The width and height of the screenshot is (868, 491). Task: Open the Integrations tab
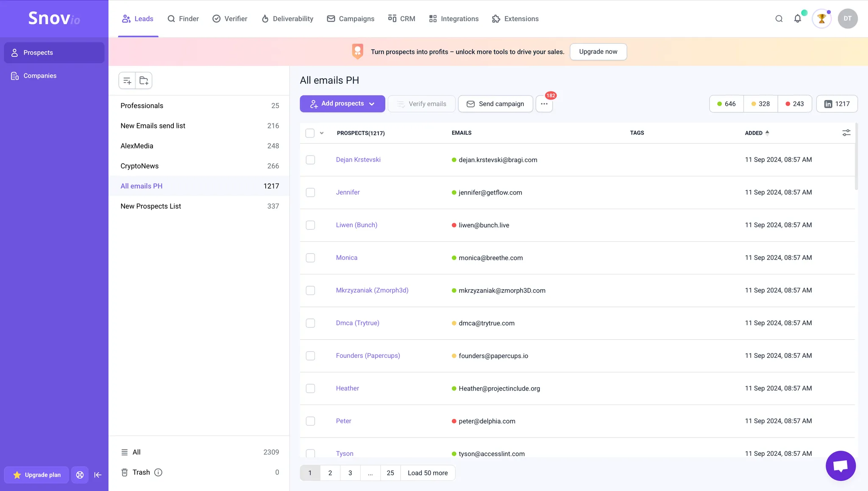point(453,19)
